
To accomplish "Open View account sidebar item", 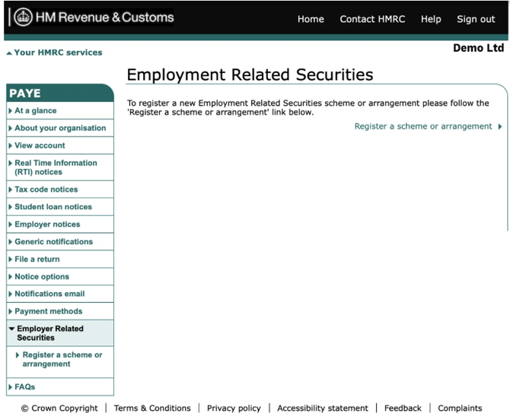I will (x=40, y=145).
